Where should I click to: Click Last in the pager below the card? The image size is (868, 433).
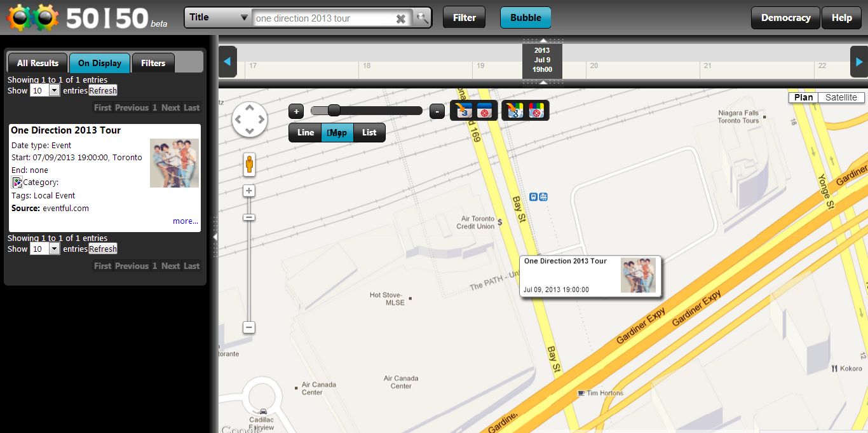point(192,266)
